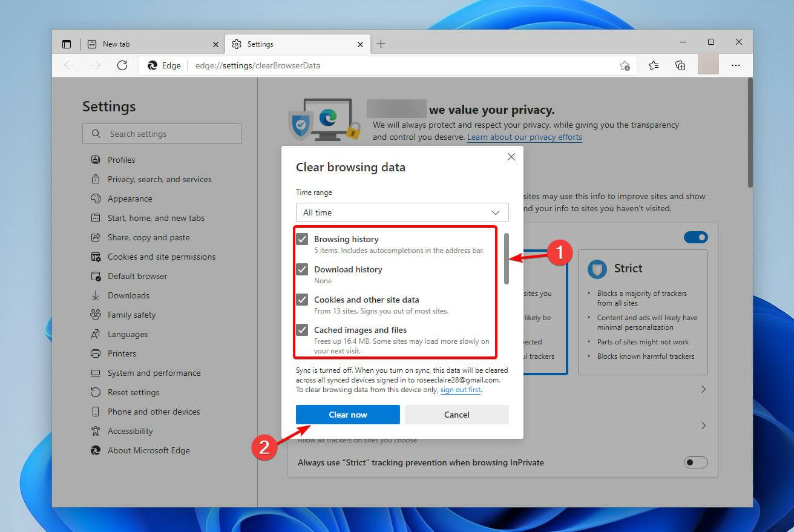Uncheck Download history checkbox
794x532 pixels.
(302, 269)
